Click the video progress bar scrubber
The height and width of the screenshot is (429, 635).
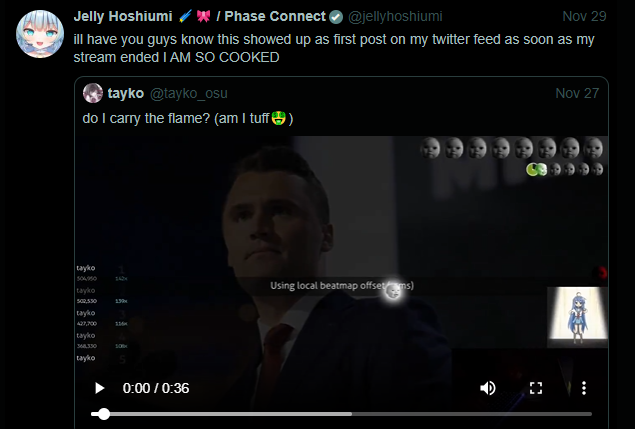pos(102,413)
